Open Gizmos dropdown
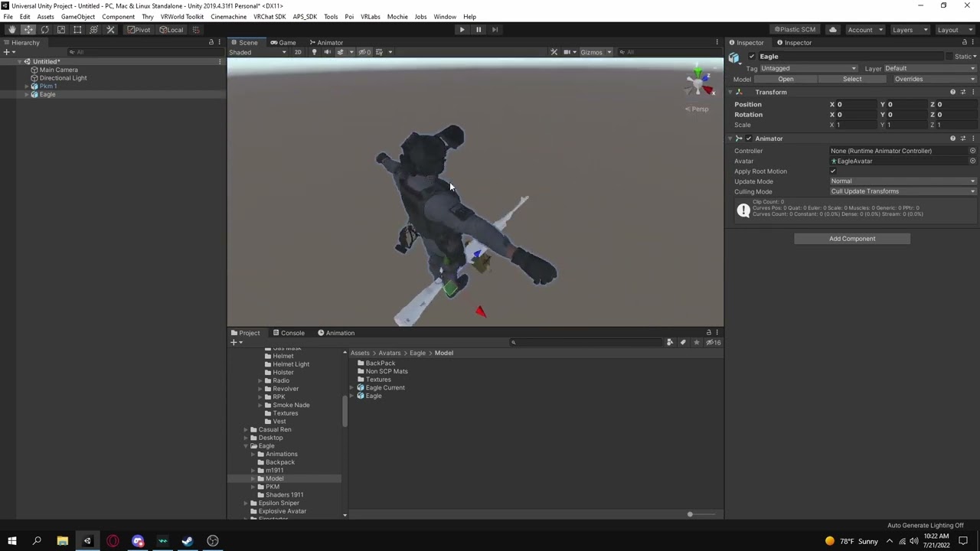The height and width of the screenshot is (551, 980). [x=596, y=52]
